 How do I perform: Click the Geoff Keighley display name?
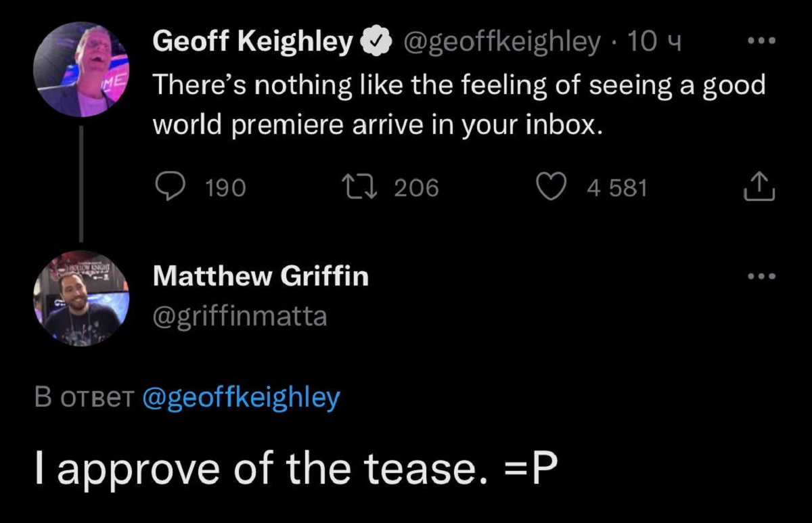(x=253, y=43)
